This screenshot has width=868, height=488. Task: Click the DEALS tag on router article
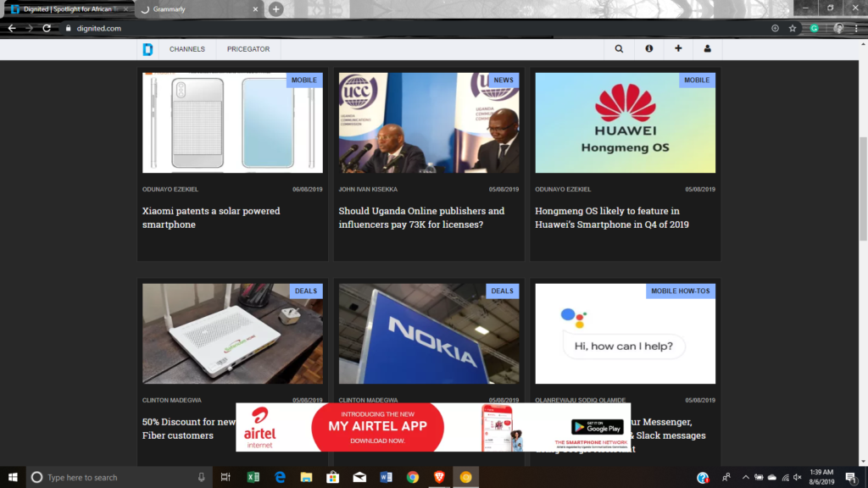point(306,291)
